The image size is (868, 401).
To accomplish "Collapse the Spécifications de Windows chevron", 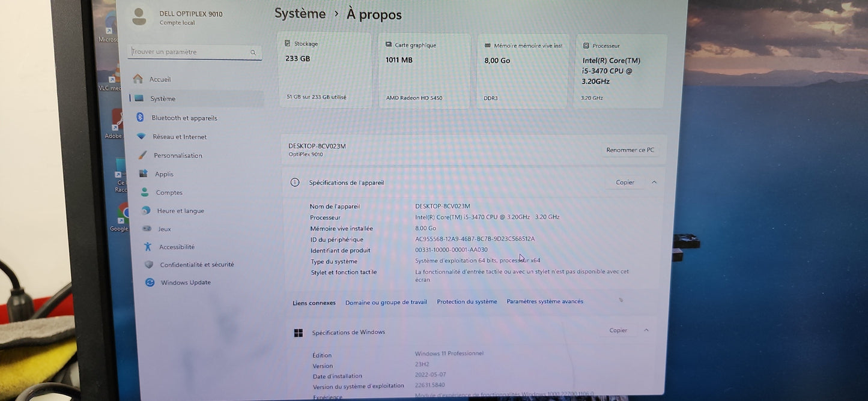I will (646, 330).
